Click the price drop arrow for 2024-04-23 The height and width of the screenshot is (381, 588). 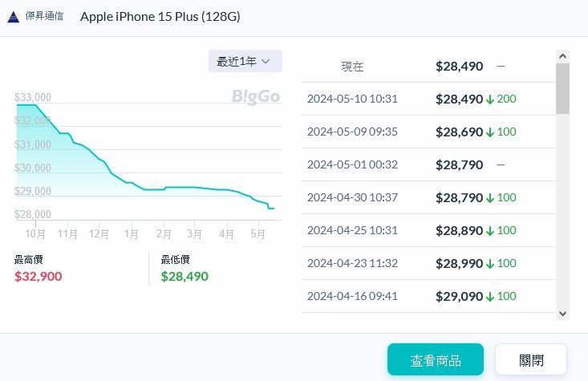click(x=489, y=264)
